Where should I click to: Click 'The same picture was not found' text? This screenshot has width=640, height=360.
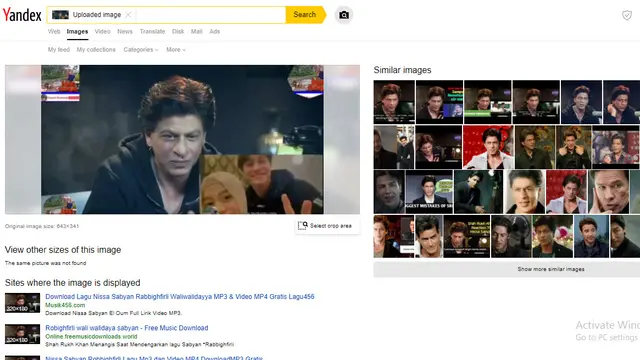[x=45, y=263]
